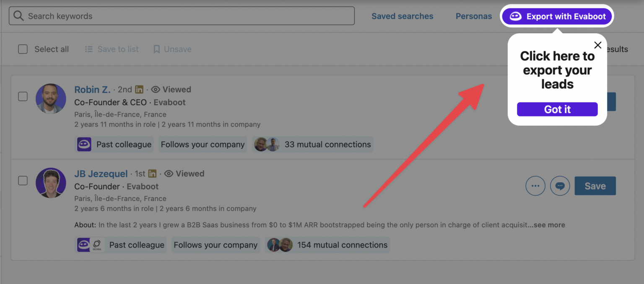Viewport: 644px width, 284px height.
Task: Click the Viewed eye icon on Robin Z.'s row
Action: coord(156,89)
